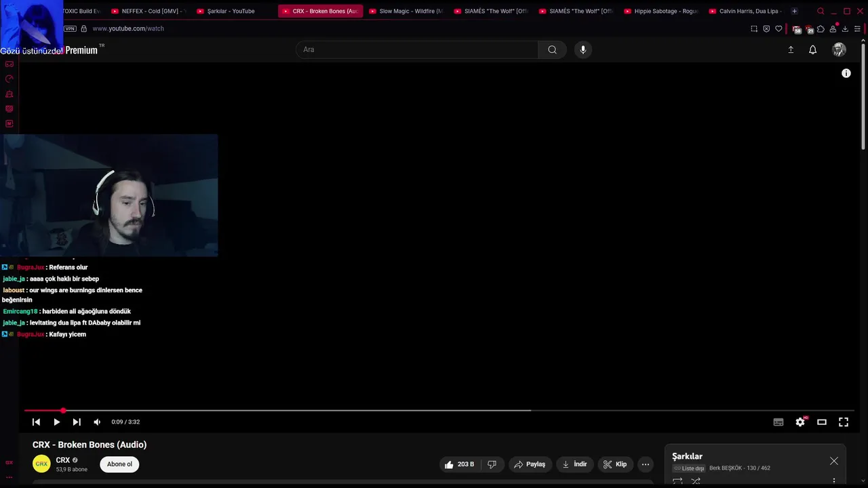This screenshot has height=488, width=868.
Task: Open the browser easy setup menu
Action: click(x=857, y=28)
